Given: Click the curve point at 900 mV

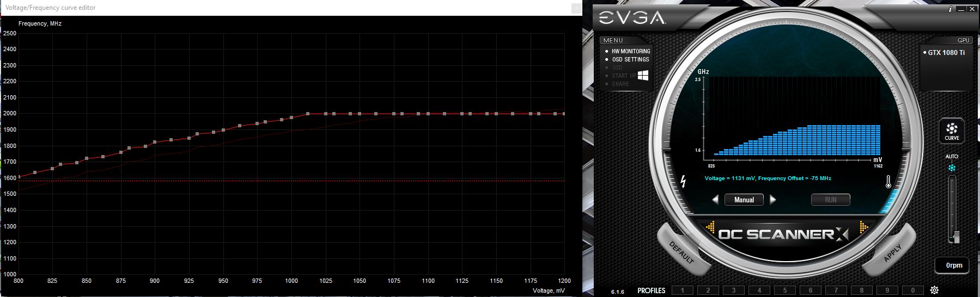Looking at the screenshot, I should click(155, 143).
